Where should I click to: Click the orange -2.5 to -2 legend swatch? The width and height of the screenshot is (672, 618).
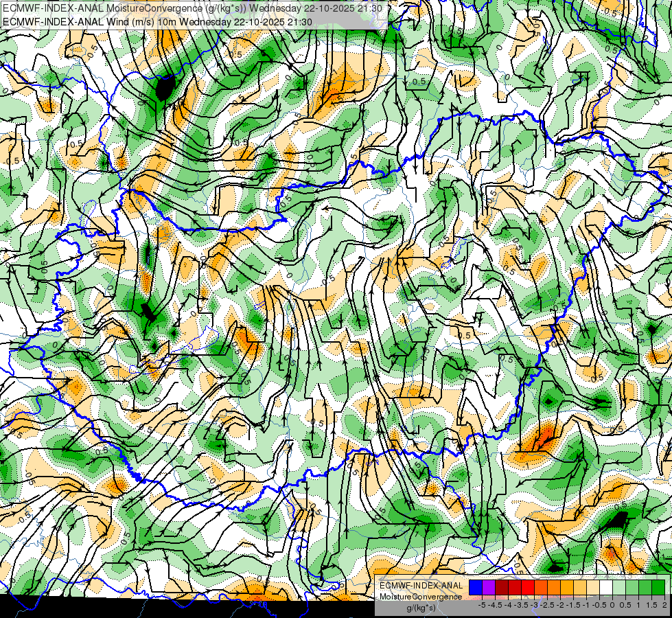click(x=554, y=587)
